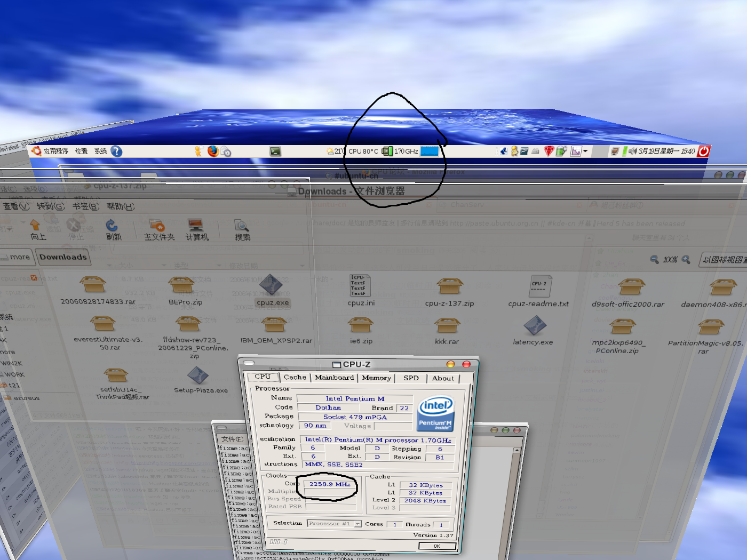The image size is (747, 560).
Task: Select the cpuz.ini file icon
Action: [360, 285]
